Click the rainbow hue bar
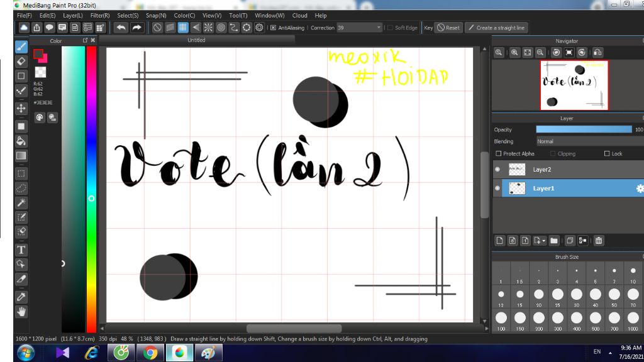Screen dimensions: 644x362 pyautogui.click(x=91, y=189)
